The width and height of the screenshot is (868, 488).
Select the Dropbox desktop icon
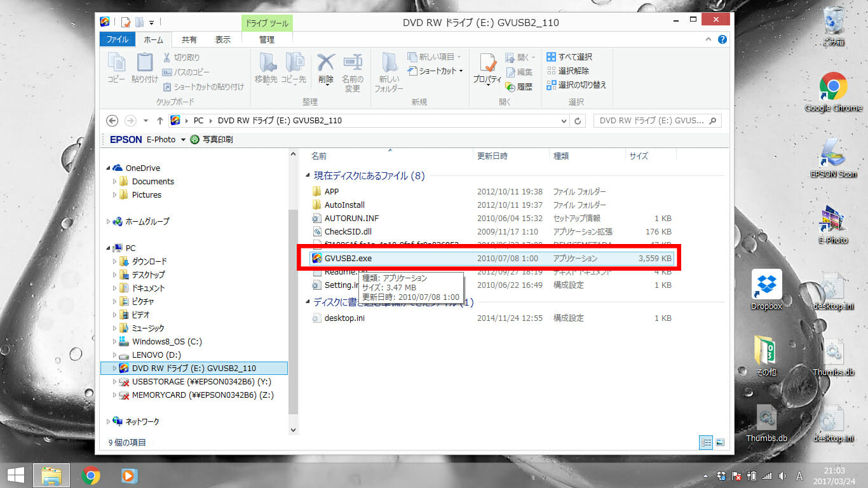[x=767, y=290]
